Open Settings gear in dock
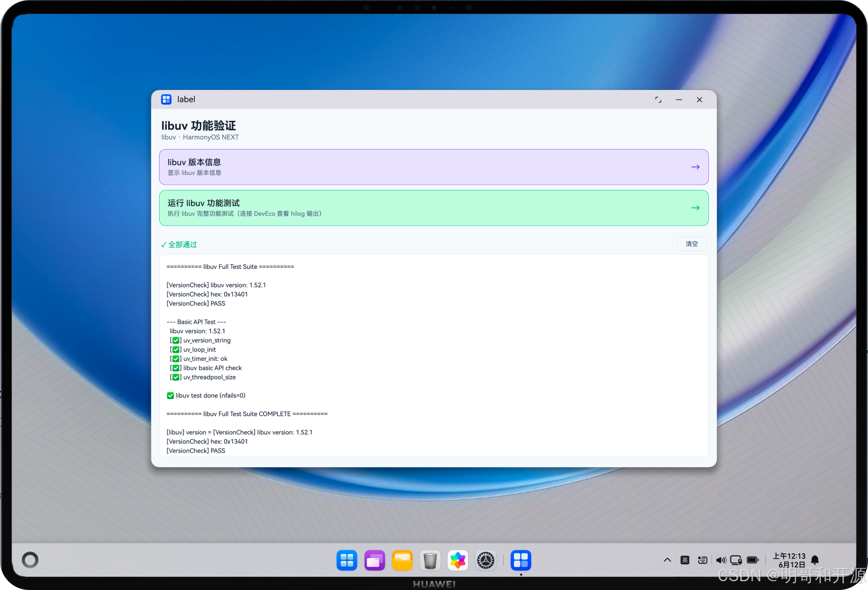 coord(486,560)
